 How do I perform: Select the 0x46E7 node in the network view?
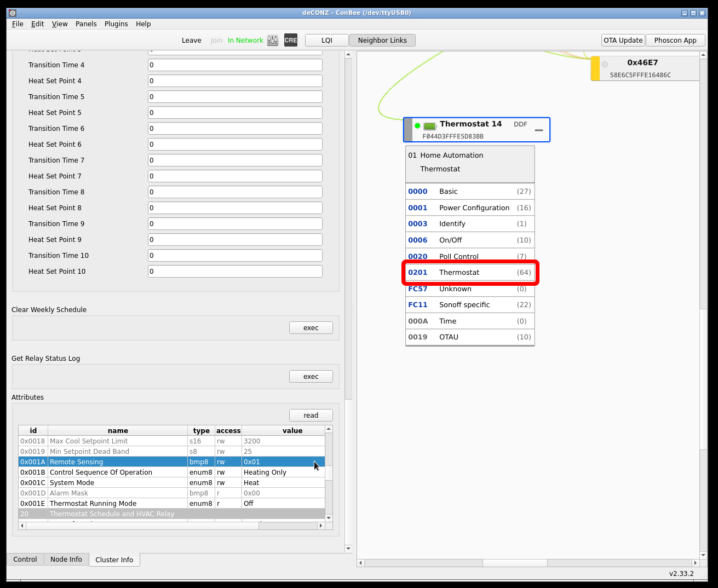(x=645, y=68)
